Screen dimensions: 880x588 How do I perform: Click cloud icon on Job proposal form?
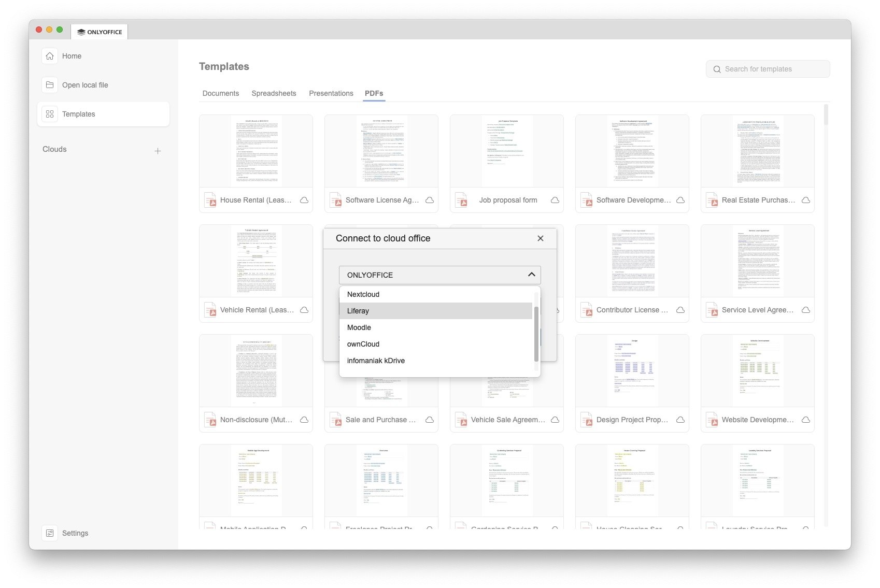click(x=555, y=200)
